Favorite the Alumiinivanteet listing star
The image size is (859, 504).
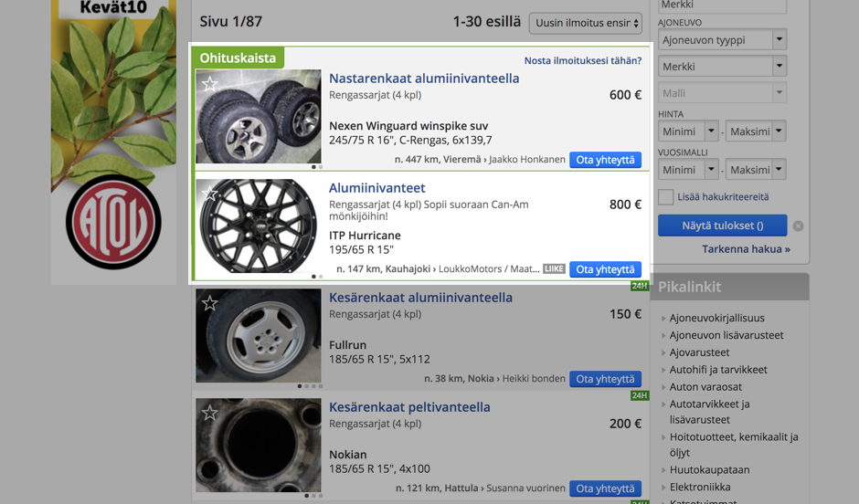210,194
